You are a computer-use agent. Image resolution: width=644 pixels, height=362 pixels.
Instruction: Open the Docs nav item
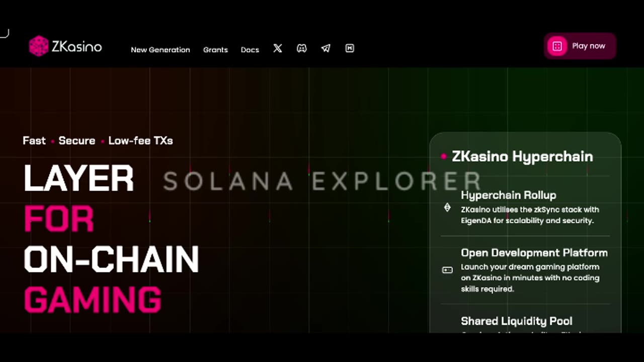pos(250,50)
